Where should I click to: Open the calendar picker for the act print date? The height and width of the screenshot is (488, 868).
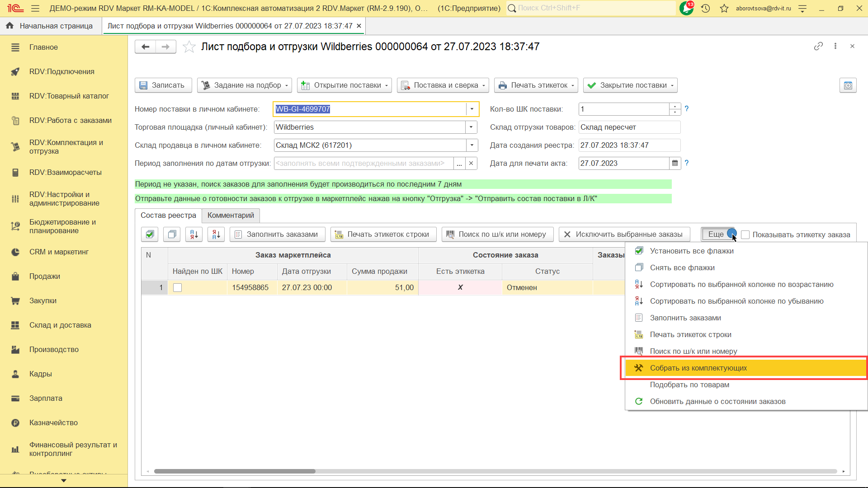pos(675,163)
